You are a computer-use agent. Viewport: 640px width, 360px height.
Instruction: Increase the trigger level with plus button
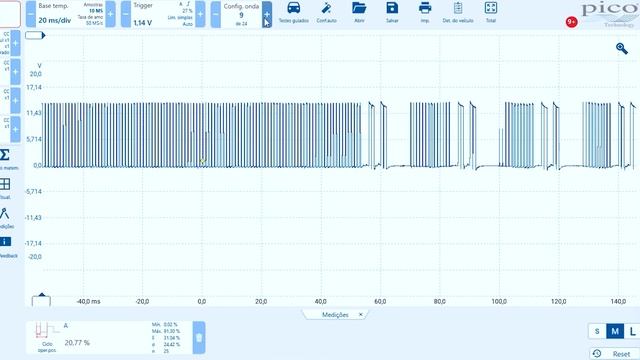tap(200, 14)
